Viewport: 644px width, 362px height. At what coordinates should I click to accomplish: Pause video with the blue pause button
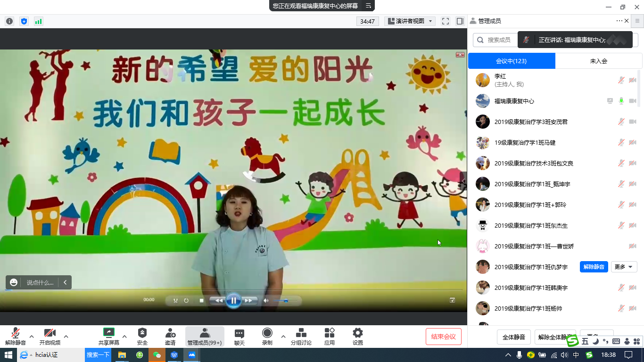coord(233,300)
